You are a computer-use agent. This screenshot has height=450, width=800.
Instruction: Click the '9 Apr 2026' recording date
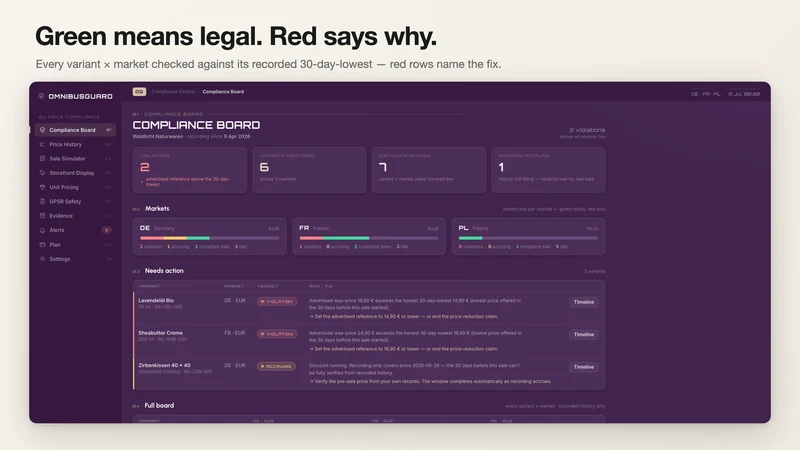click(x=237, y=137)
